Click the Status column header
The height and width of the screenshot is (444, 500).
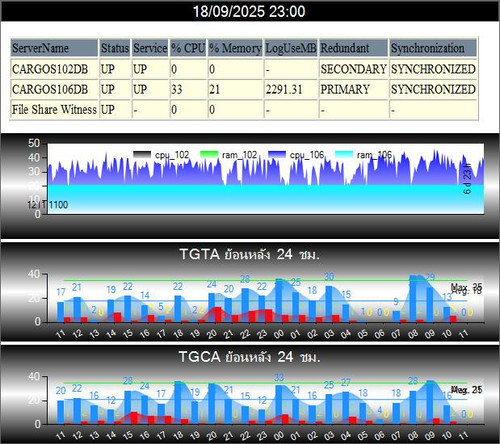(115, 48)
